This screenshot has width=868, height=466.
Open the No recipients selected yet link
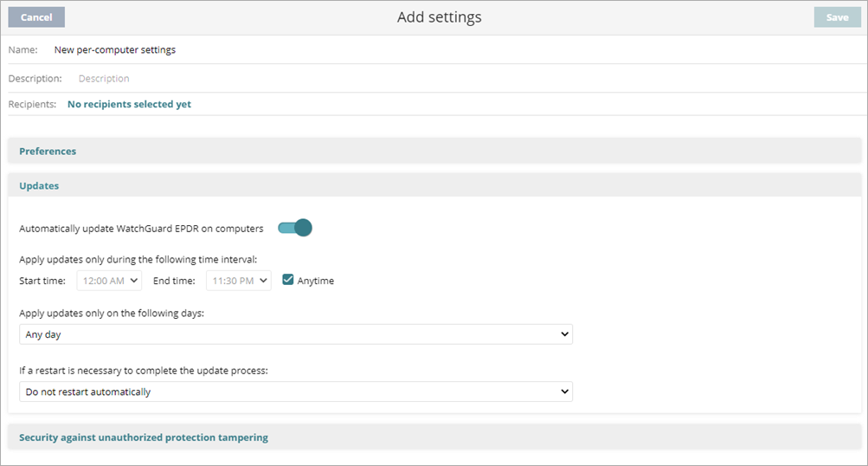[x=129, y=105]
